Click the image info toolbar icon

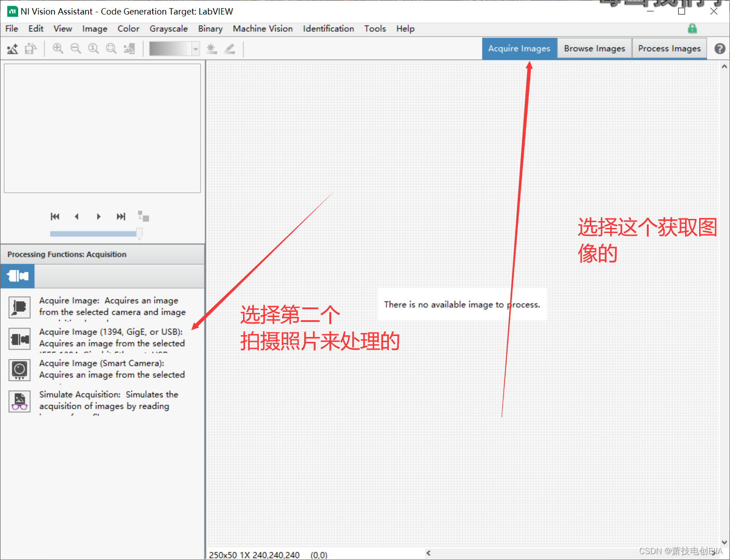(x=129, y=49)
